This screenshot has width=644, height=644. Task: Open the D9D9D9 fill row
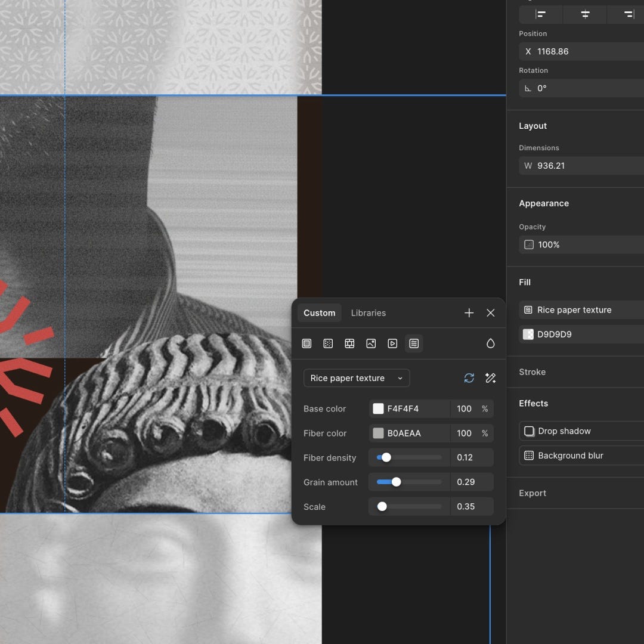point(581,335)
